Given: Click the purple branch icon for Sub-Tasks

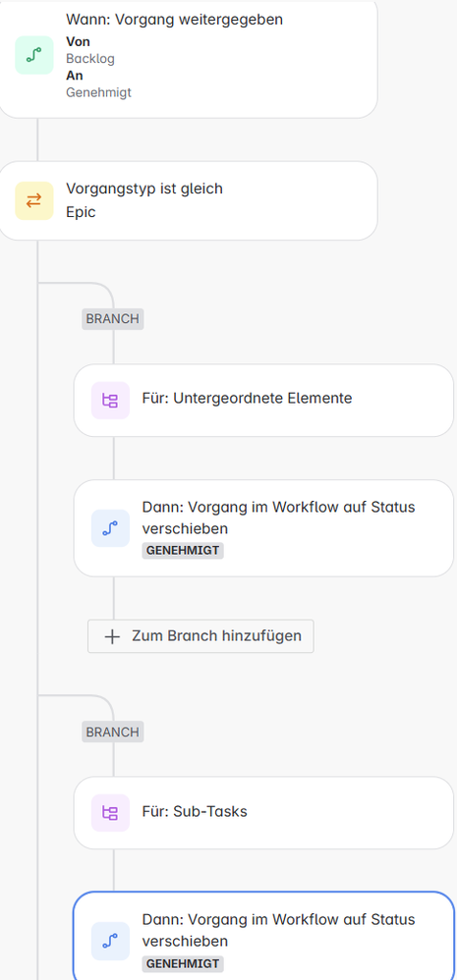Looking at the screenshot, I should click(110, 812).
